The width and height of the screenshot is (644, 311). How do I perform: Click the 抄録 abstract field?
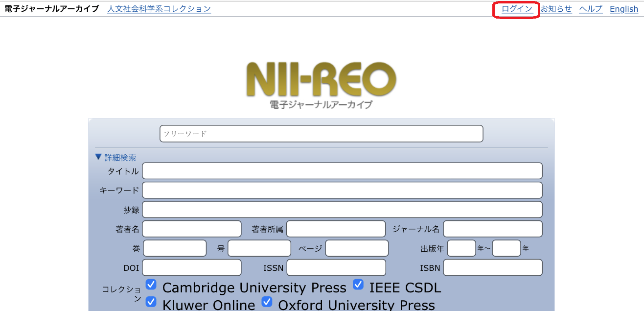pos(342,210)
